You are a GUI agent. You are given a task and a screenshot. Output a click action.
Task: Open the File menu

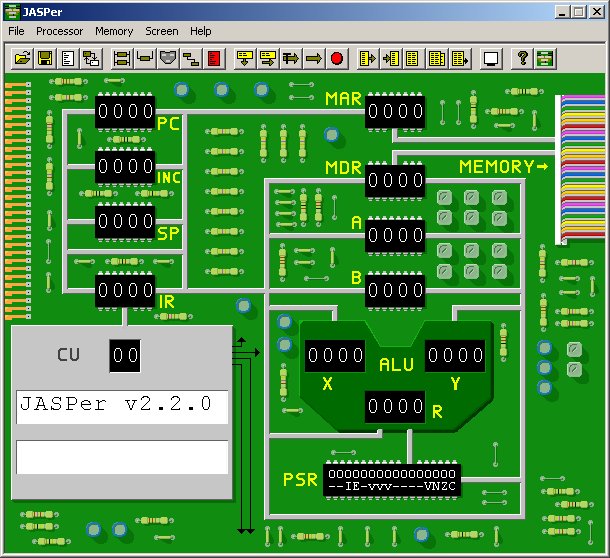pyautogui.click(x=16, y=31)
